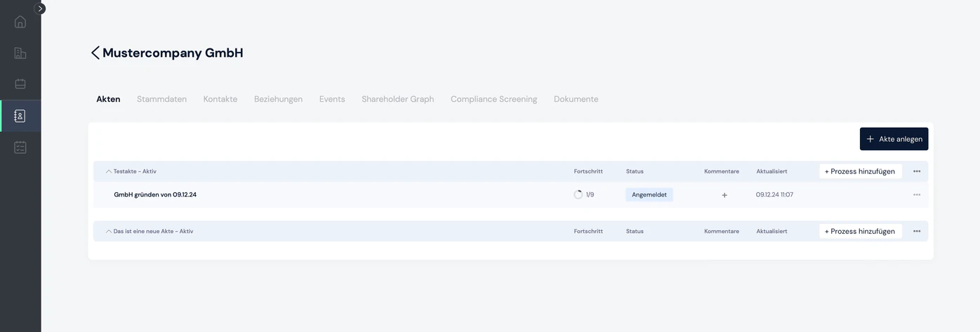Screen dimensions: 980x332
Task: Add a comment via plus icon
Action: (724, 195)
